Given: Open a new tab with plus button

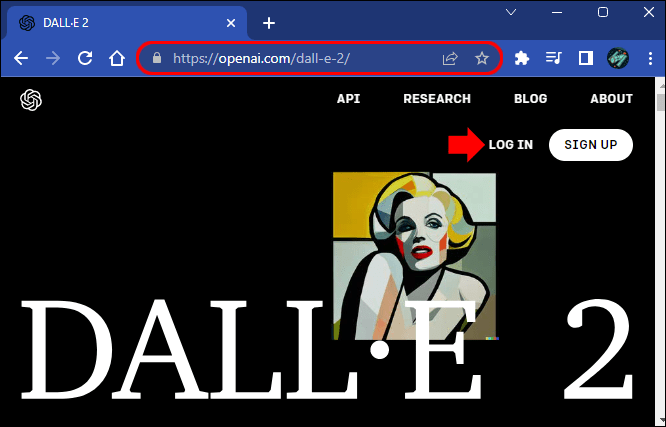Looking at the screenshot, I should tap(269, 23).
